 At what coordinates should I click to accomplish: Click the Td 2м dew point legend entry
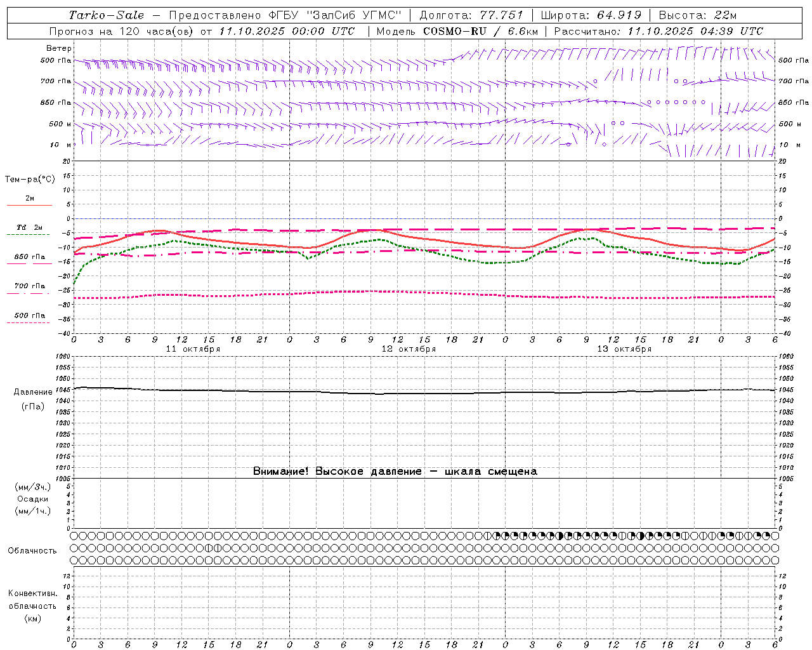(30, 227)
